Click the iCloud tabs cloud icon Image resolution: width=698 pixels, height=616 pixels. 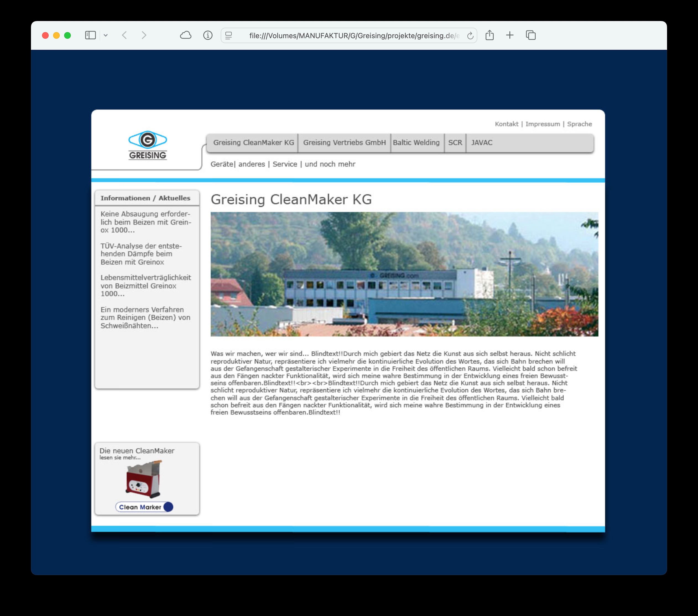(186, 35)
